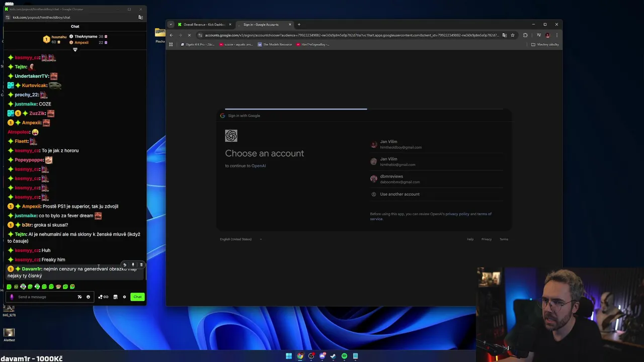
Task: Open Alerttest desktop icon
Action: [x=9, y=335]
